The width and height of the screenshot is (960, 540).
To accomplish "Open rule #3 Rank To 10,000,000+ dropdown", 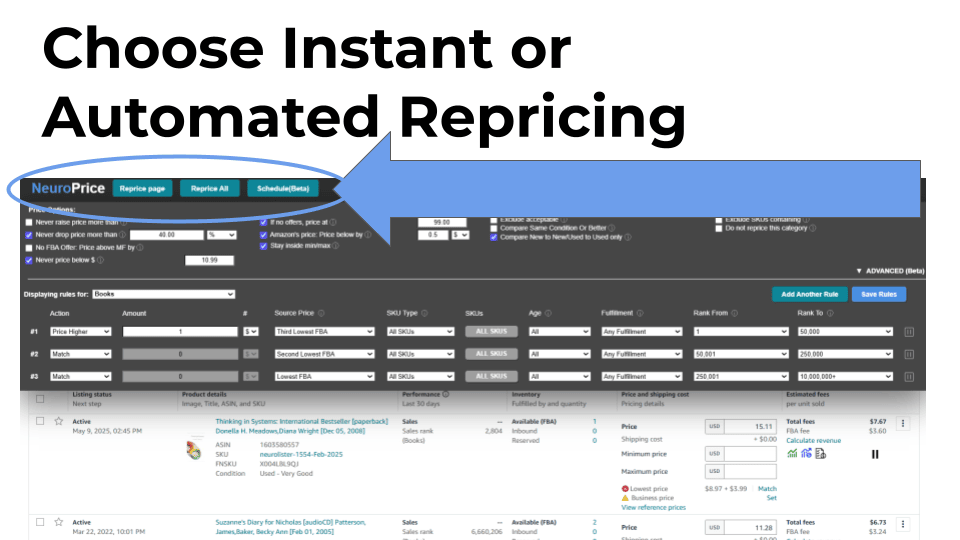I will click(845, 377).
